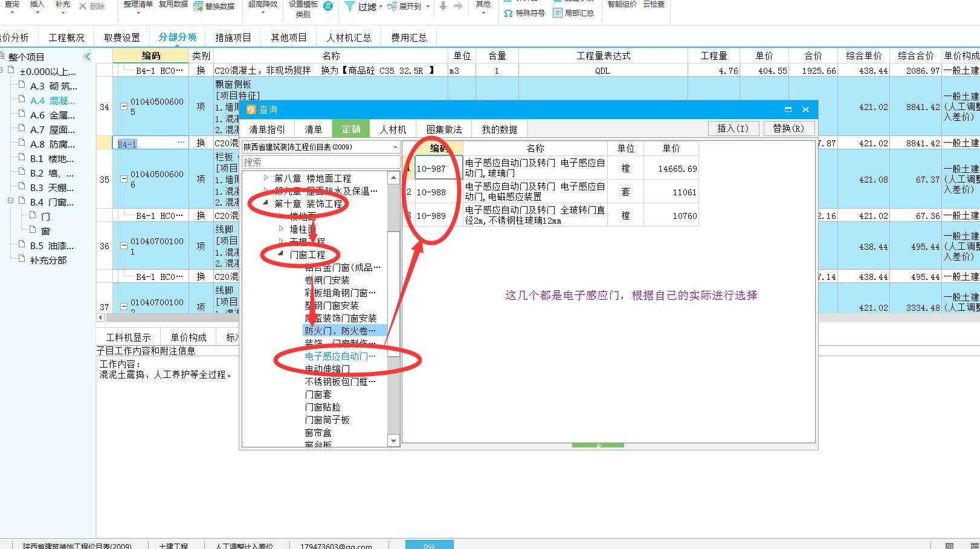The width and height of the screenshot is (980, 549).
Task: Select quota row 10-988
Action: (x=550, y=192)
